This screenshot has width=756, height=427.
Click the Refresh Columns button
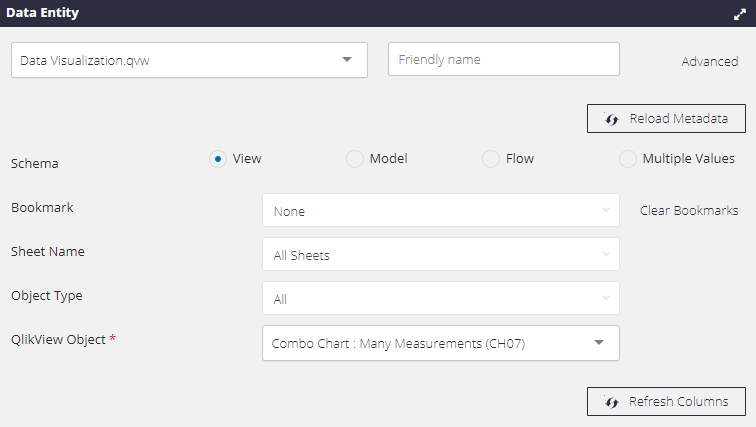pyautogui.click(x=666, y=401)
